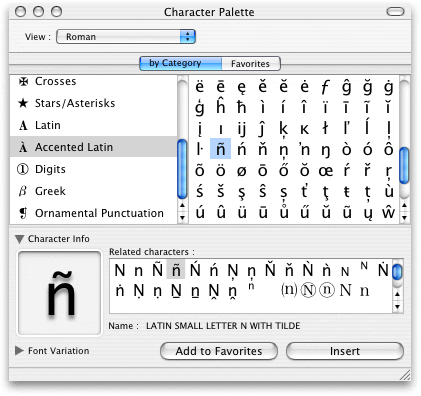
Task: Select the ő character in the grid
Action: [284, 170]
